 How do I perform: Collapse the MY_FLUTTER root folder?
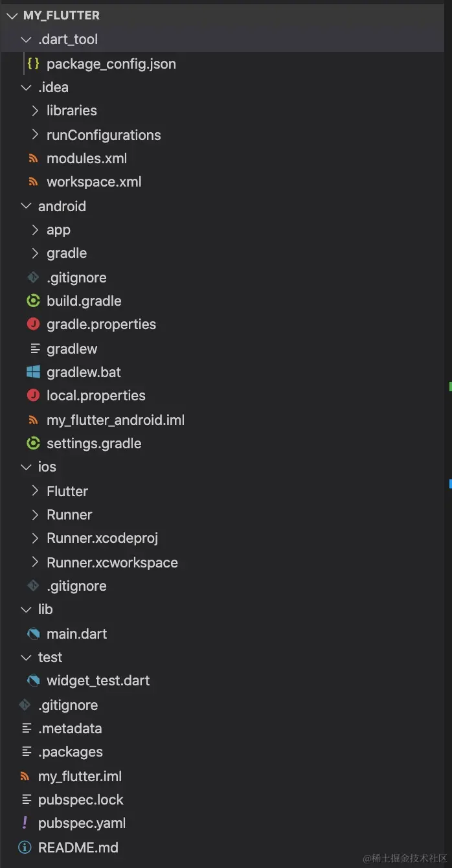pos(12,15)
